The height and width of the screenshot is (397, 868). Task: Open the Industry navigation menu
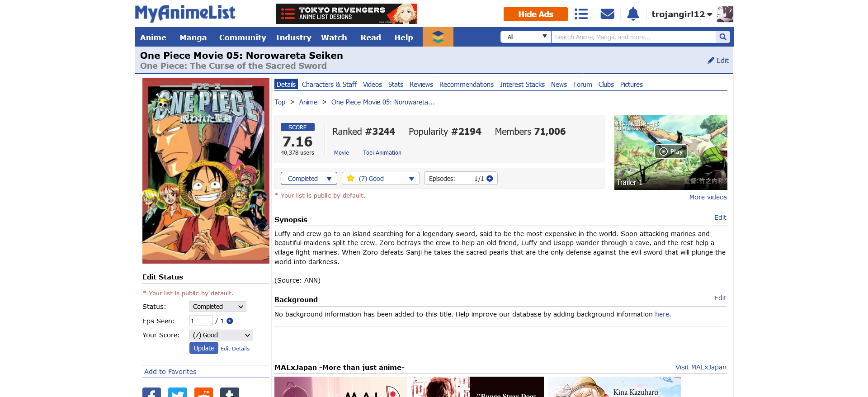[x=293, y=38]
